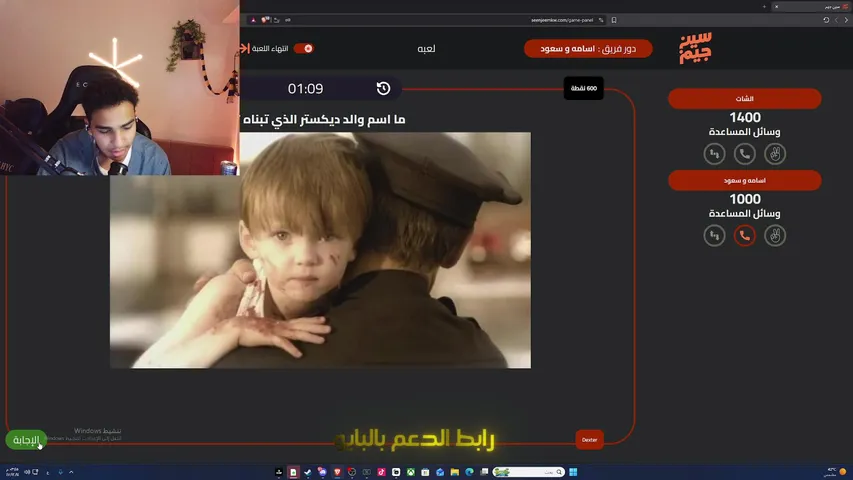Click the 600 نقطة points badge
The image size is (853, 480).
583,88
